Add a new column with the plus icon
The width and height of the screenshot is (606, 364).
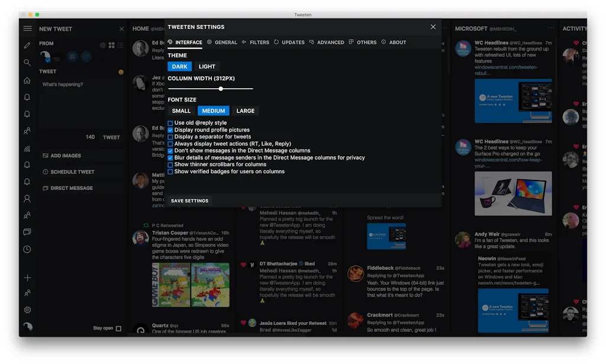(27, 276)
